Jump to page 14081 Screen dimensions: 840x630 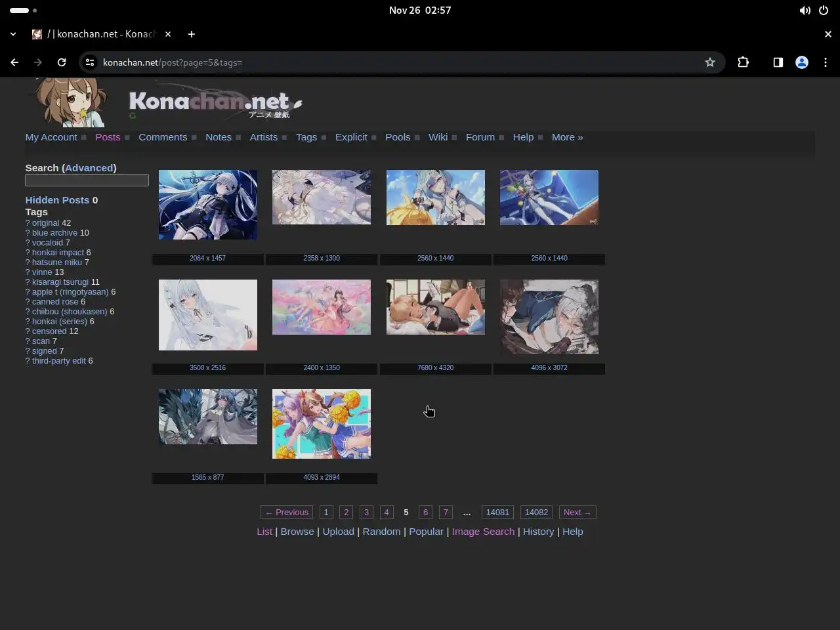[497, 513]
